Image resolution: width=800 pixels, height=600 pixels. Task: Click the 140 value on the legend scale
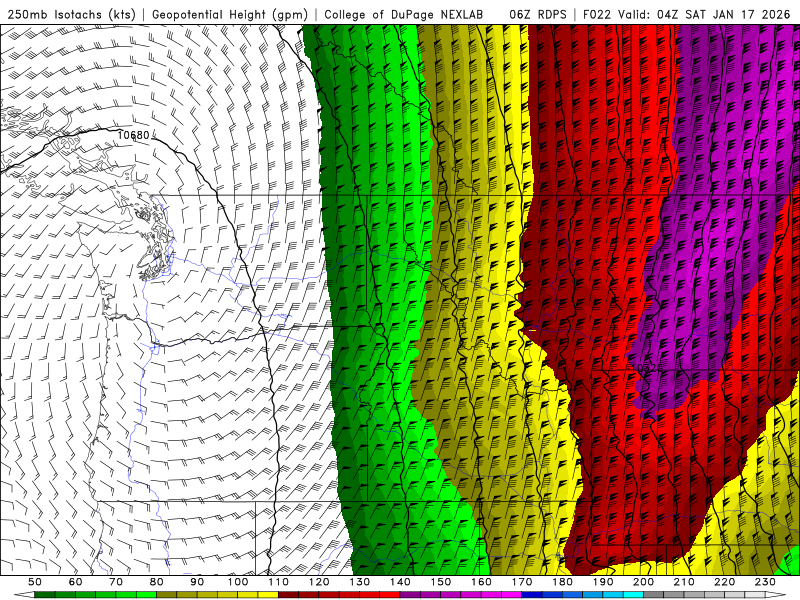(x=400, y=582)
